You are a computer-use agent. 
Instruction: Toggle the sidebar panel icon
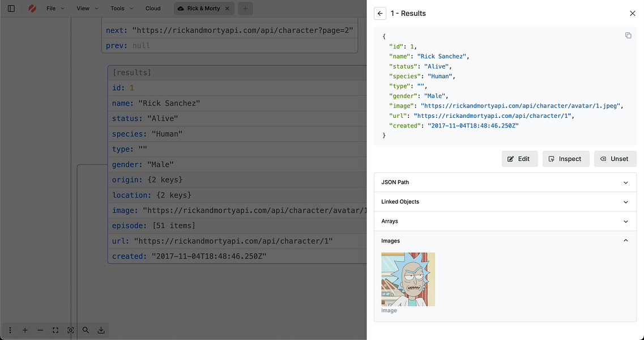[x=11, y=8]
